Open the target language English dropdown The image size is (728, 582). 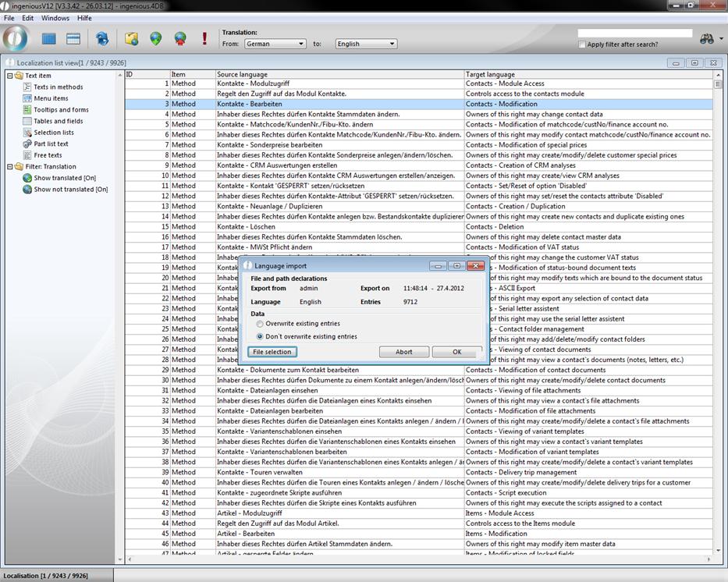[366, 44]
